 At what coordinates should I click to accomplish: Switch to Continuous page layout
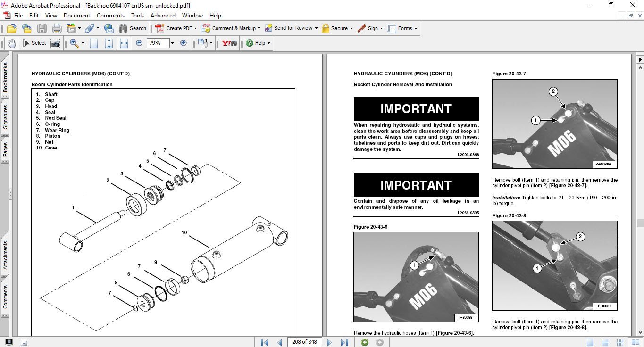604,342
